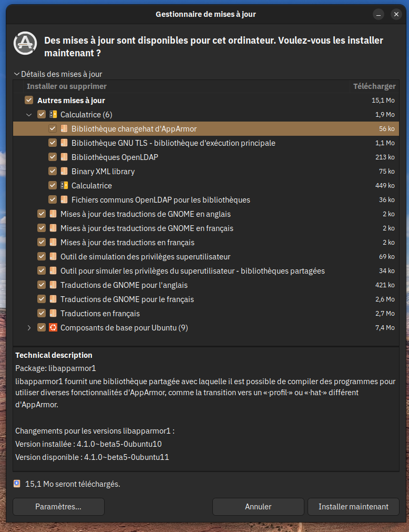Click package icon for Bibliothèque GNU TLS
The width and height of the screenshot is (409, 532).
pos(64,143)
